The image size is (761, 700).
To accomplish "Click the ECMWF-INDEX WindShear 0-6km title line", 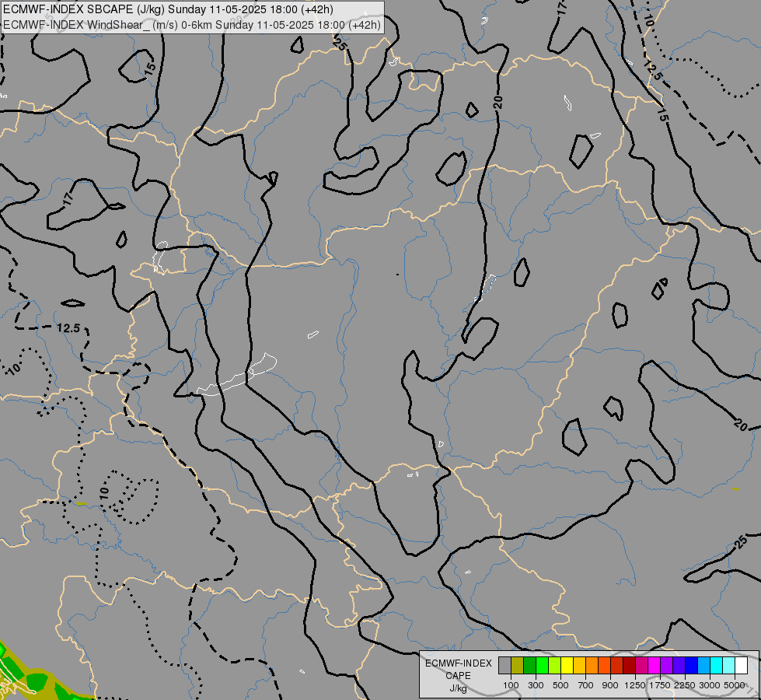I will point(192,25).
